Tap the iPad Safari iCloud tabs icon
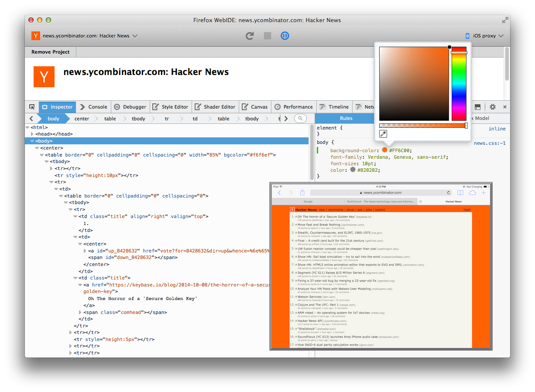This screenshot has height=392, width=535. click(x=472, y=192)
